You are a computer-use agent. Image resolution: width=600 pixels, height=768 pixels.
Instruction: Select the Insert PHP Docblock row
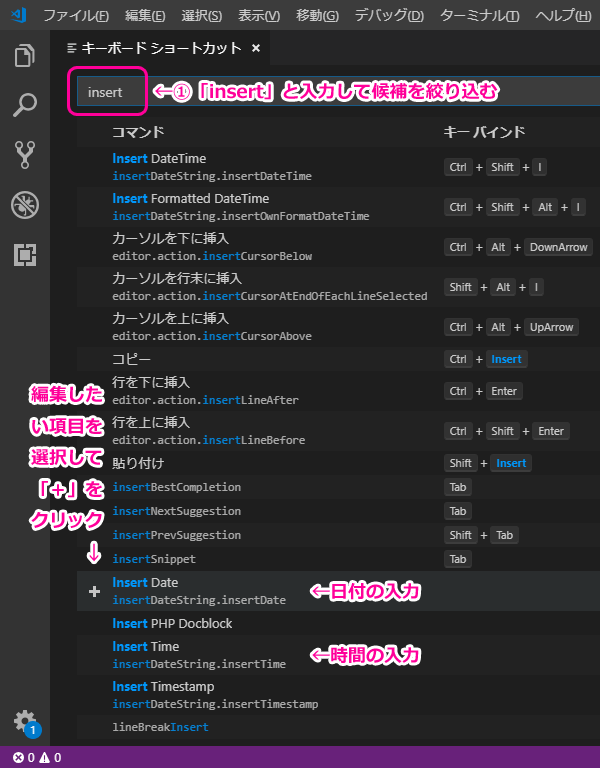tap(338, 623)
